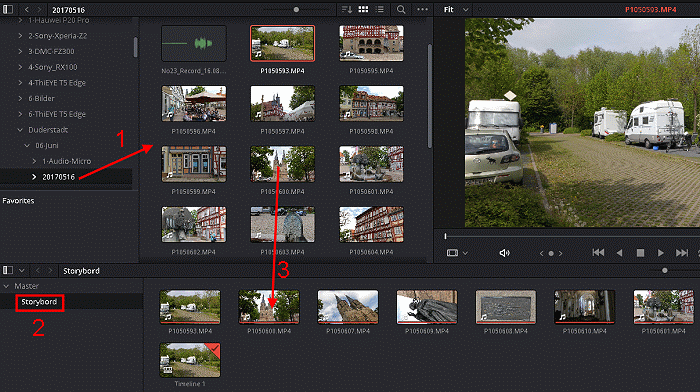Jump to the next marker arrow
Image resolution: width=700 pixels, height=392 pixels.
coord(560,254)
